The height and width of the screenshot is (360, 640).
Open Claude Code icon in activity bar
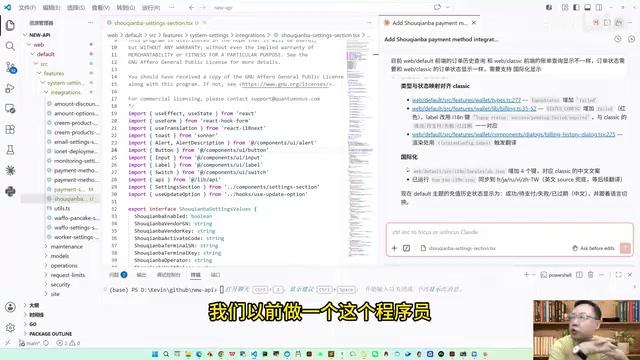10,170
